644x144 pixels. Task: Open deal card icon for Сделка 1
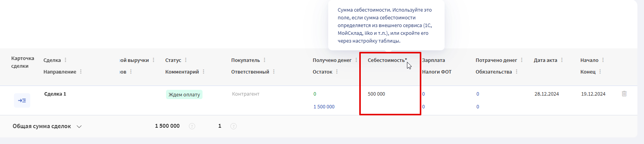click(x=22, y=100)
